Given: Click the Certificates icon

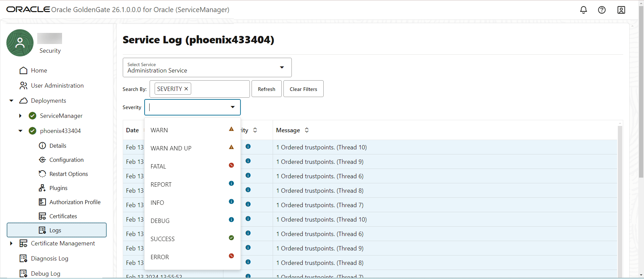Looking at the screenshot, I should pyautogui.click(x=42, y=216).
